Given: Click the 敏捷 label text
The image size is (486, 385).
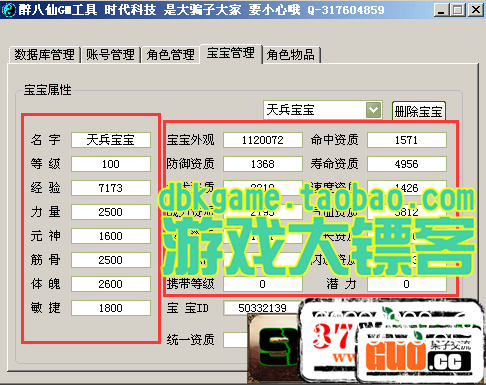Looking at the screenshot, I should tap(46, 308).
